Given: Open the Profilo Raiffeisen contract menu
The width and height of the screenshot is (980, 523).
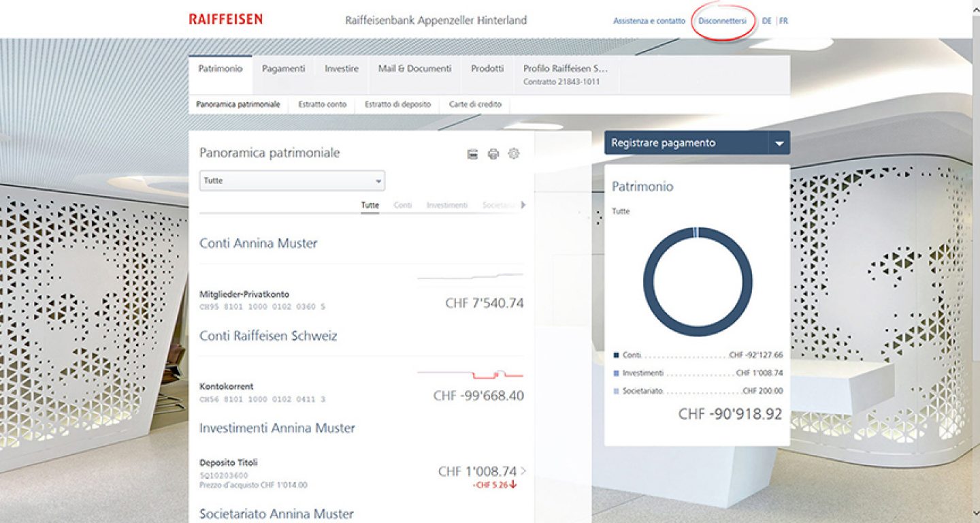Looking at the screenshot, I should tap(566, 74).
